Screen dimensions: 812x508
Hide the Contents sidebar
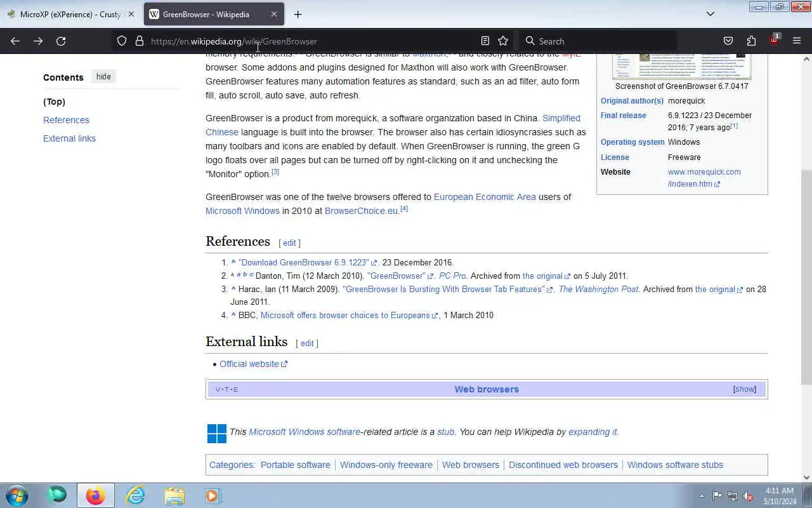pos(103,77)
